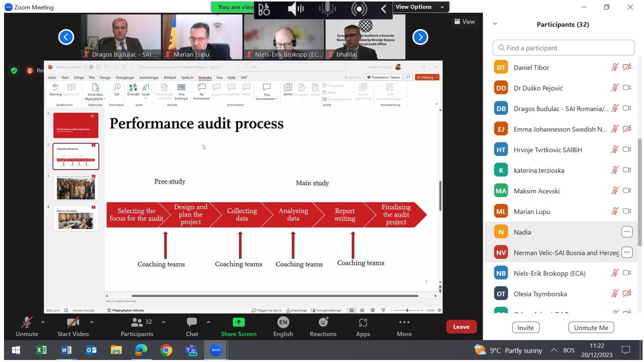Go to the next page of video thumbnails
This screenshot has height=362, width=644.
(x=420, y=37)
